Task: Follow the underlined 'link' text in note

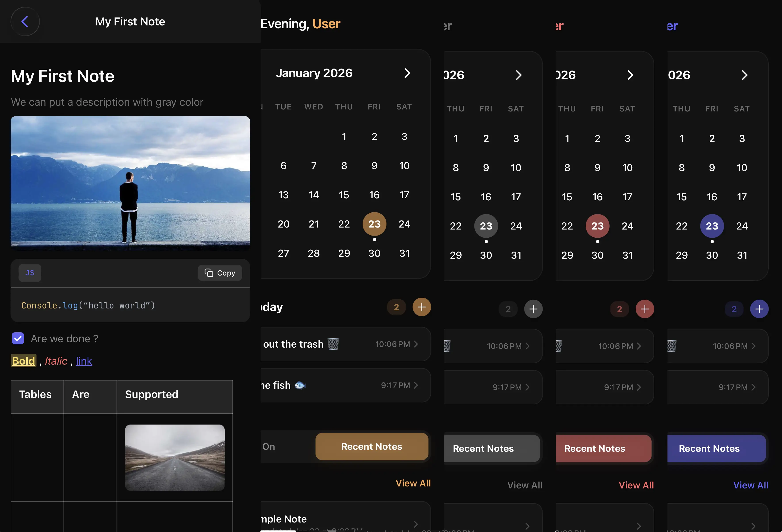Action: (84, 361)
